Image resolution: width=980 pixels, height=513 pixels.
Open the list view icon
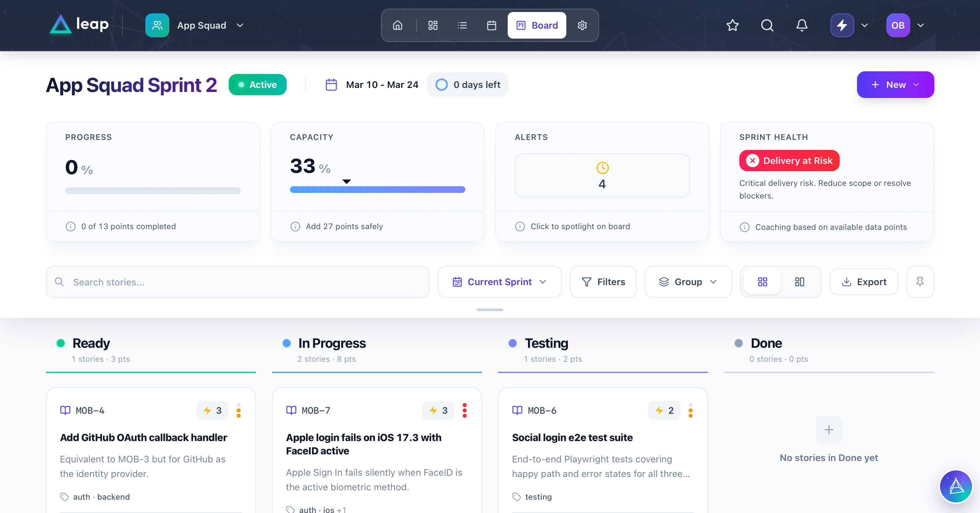462,25
